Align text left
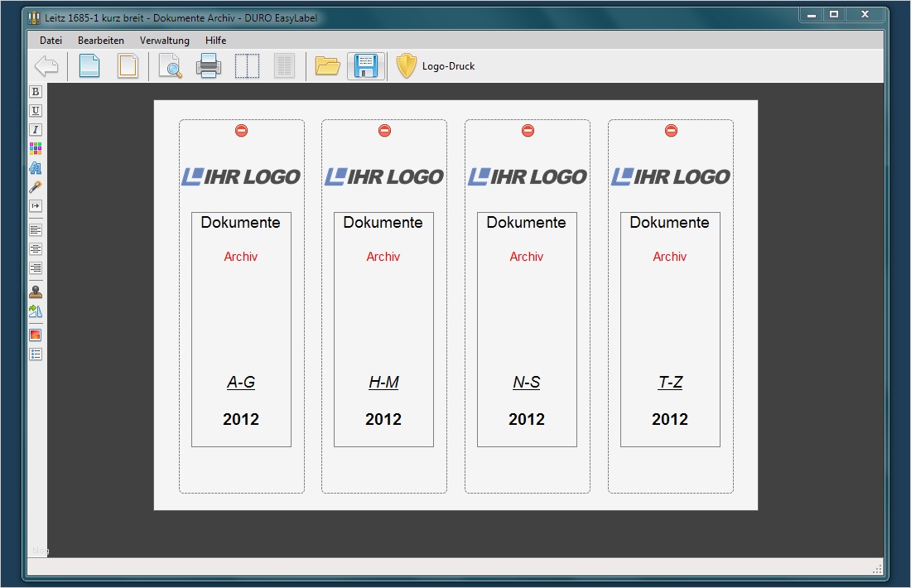 pos(36,230)
